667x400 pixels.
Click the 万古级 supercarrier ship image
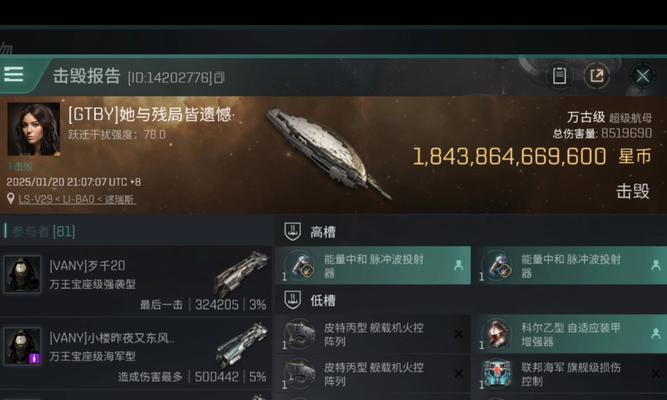[x=328, y=153]
